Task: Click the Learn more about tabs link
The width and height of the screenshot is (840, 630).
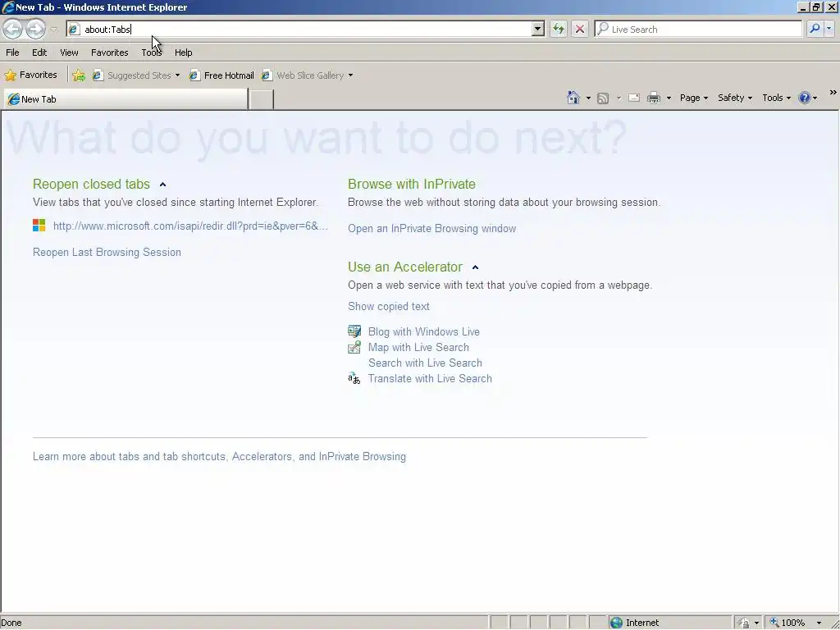Action: coord(219,456)
